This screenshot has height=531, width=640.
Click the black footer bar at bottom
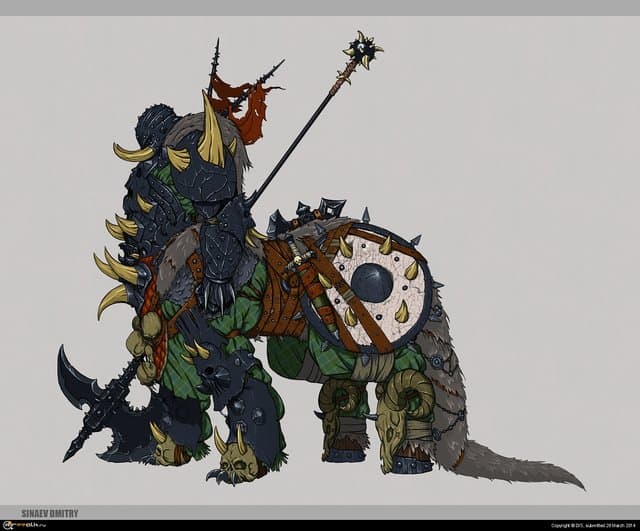(320, 525)
